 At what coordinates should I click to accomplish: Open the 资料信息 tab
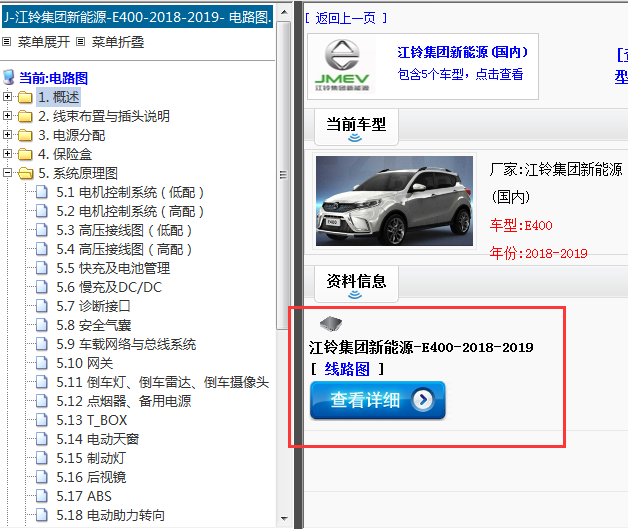356,284
